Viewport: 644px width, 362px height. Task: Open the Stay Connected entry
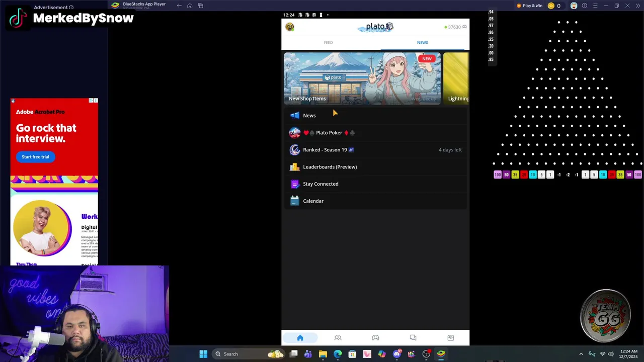coord(375,184)
